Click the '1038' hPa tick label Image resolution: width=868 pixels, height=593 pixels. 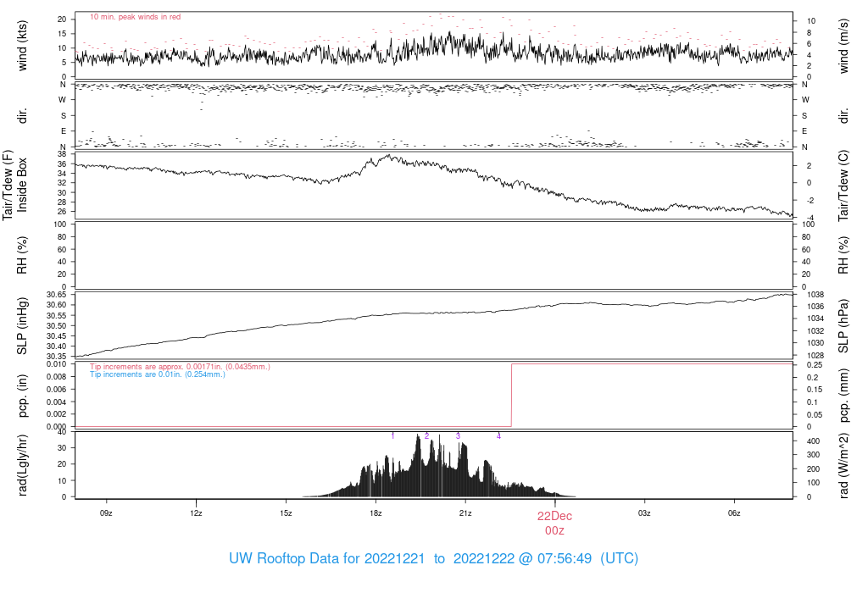(x=815, y=295)
